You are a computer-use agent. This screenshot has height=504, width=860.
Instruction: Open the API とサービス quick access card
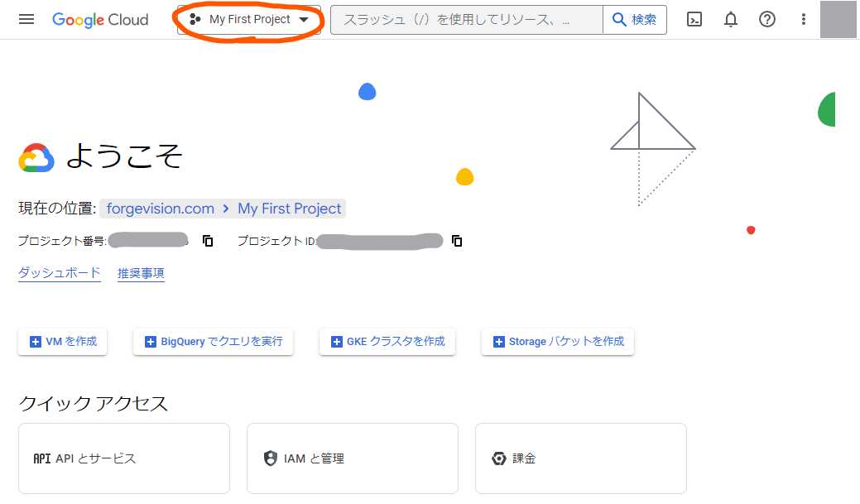[123, 458]
